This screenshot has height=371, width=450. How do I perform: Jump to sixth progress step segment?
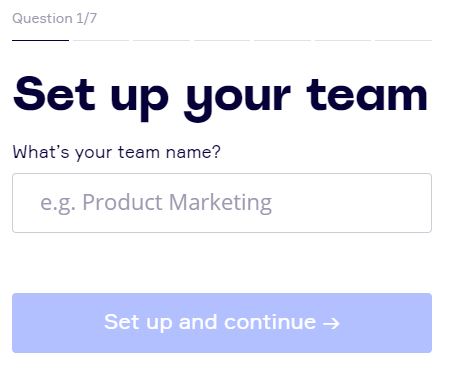343,40
